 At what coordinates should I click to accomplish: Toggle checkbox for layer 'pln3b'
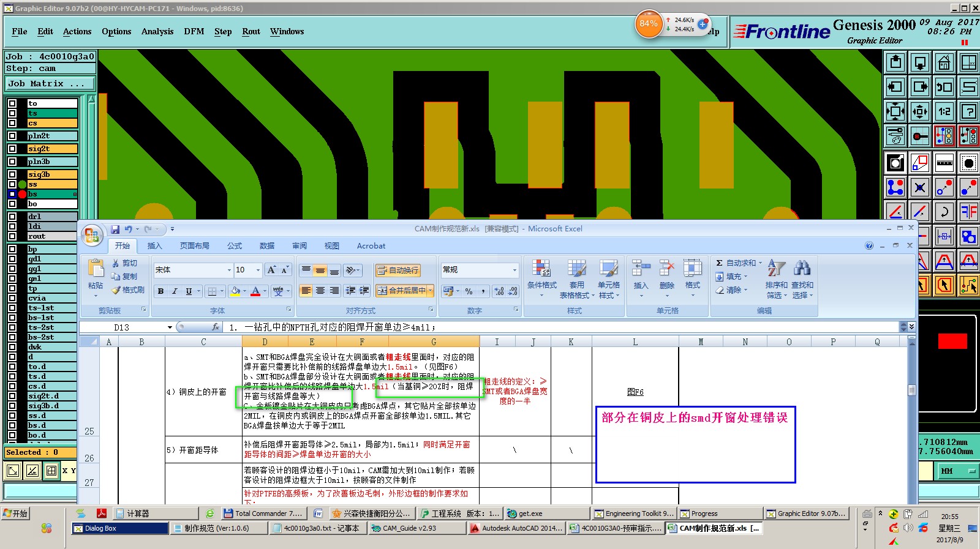click(x=12, y=162)
